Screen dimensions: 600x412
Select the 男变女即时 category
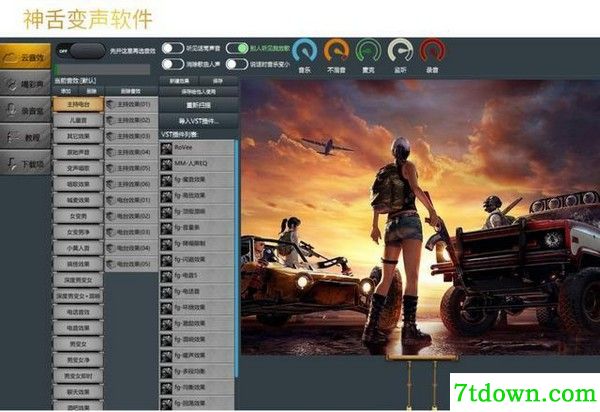pos(78,376)
